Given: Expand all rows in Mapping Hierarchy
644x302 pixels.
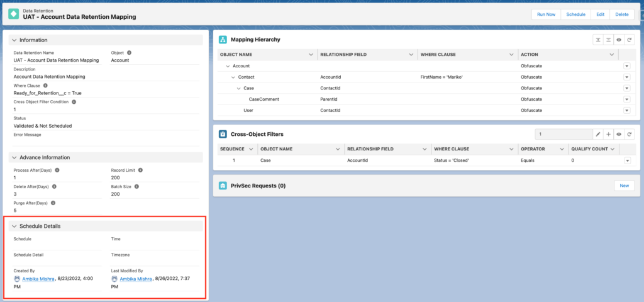Looking at the screenshot, I should (598, 40).
